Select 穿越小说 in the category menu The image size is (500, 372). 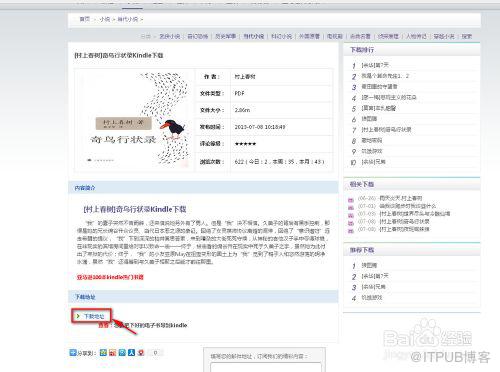(444, 36)
